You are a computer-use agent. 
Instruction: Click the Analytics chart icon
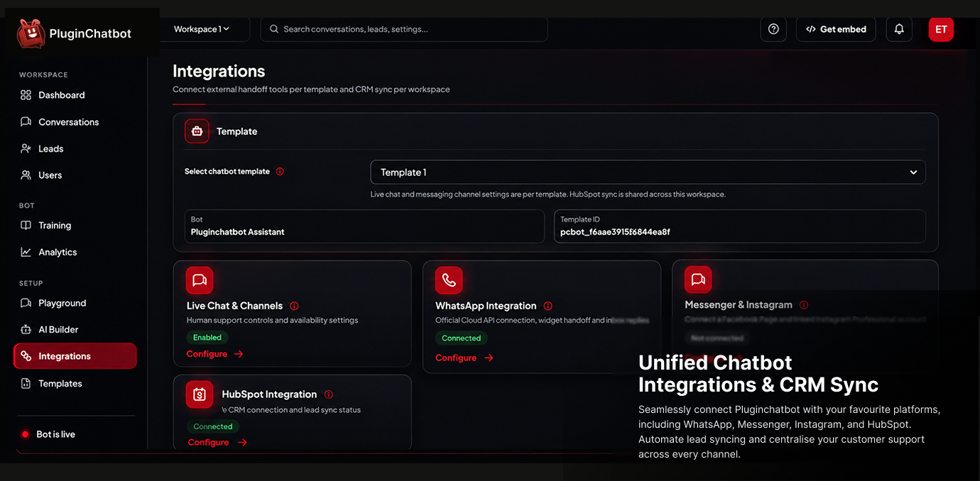26,253
